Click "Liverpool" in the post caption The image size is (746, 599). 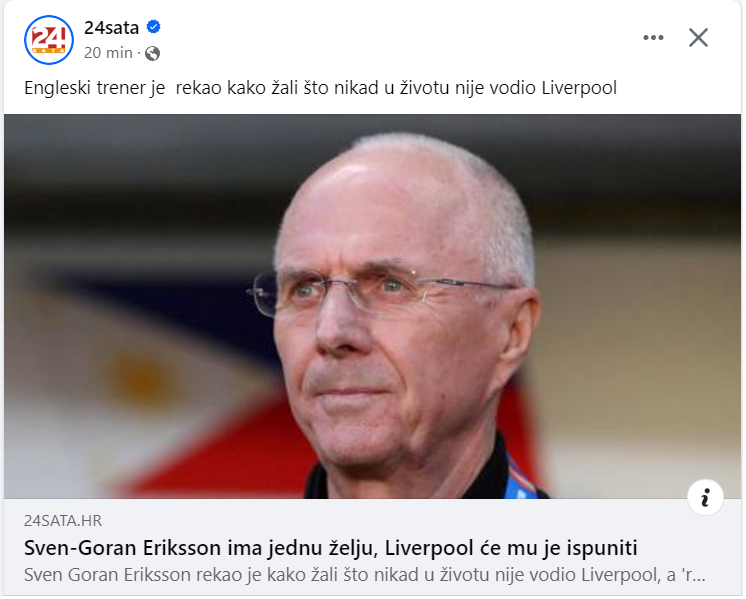click(581, 88)
